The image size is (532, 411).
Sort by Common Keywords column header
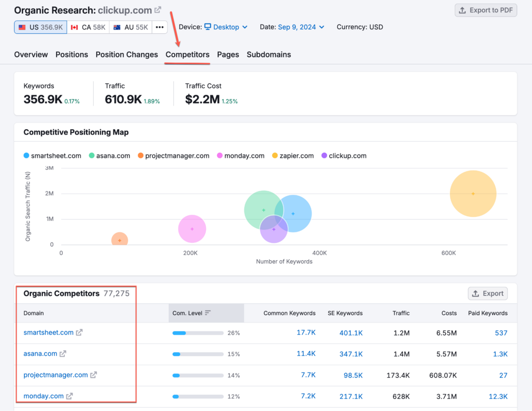pyautogui.click(x=289, y=313)
